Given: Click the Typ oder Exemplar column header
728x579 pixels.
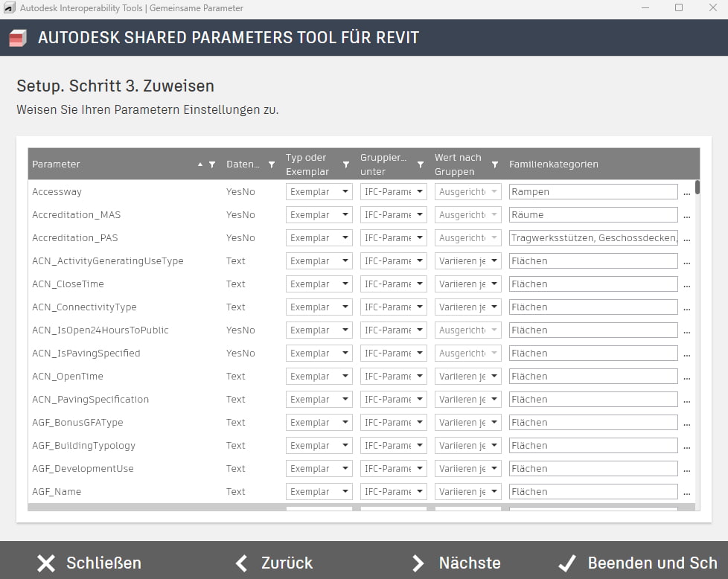Looking at the screenshot, I should click(x=307, y=164).
